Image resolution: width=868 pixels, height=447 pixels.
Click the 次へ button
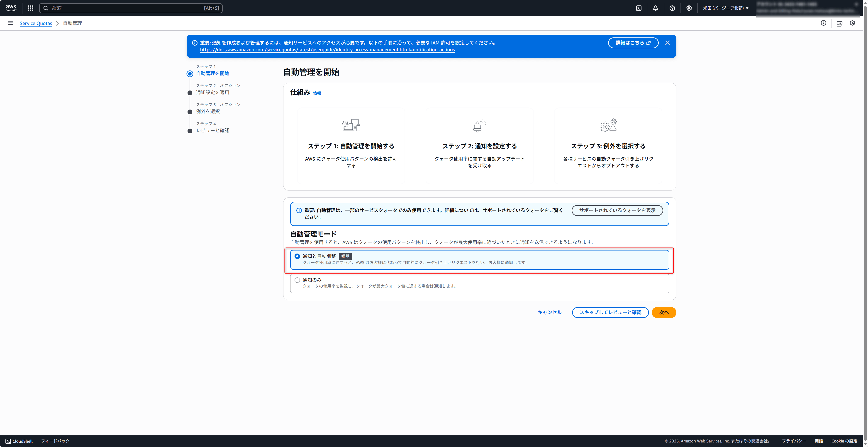pos(664,312)
